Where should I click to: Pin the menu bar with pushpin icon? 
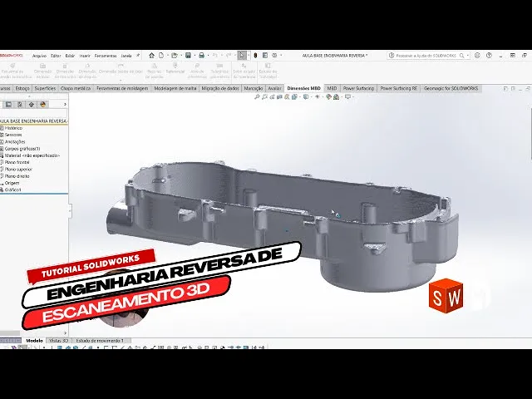tap(138, 56)
